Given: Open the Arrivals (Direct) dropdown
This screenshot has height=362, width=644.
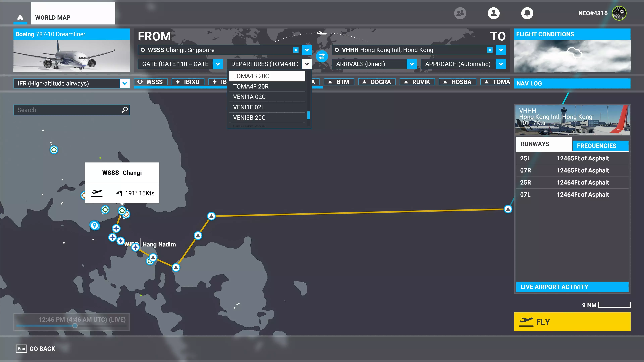Looking at the screenshot, I should pyautogui.click(x=412, y=64).
